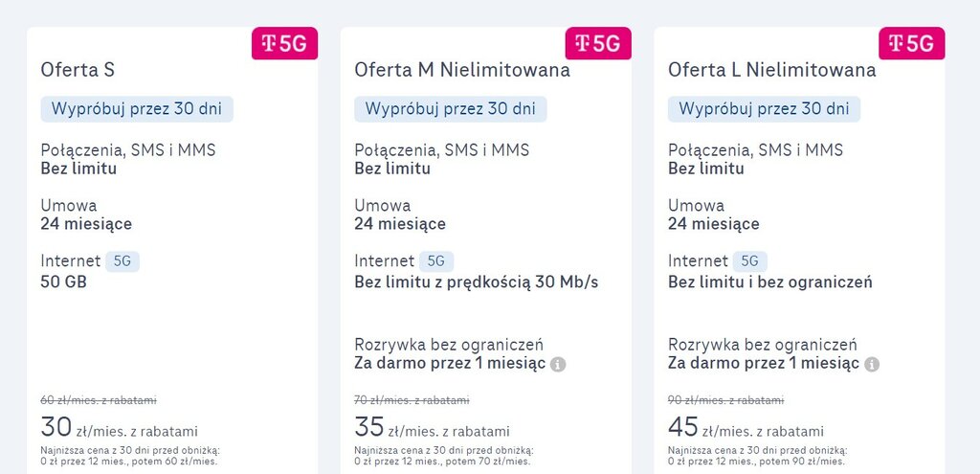Click the 5G tag in Oferta M Internet
The height and width of the screenshot is (474, 980).
(x=436, y=261)
